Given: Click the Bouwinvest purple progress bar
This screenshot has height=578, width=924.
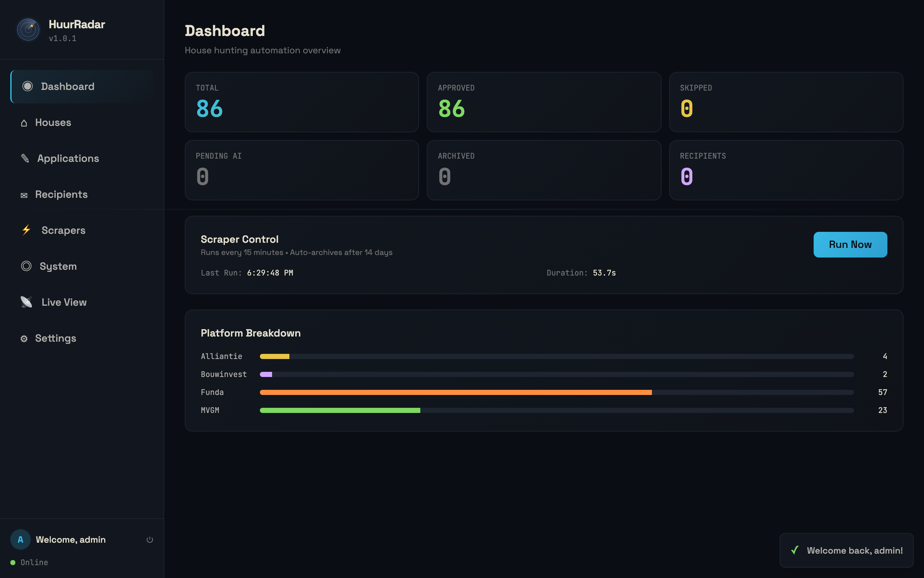Looking at the screenshot, I should 266,374.
